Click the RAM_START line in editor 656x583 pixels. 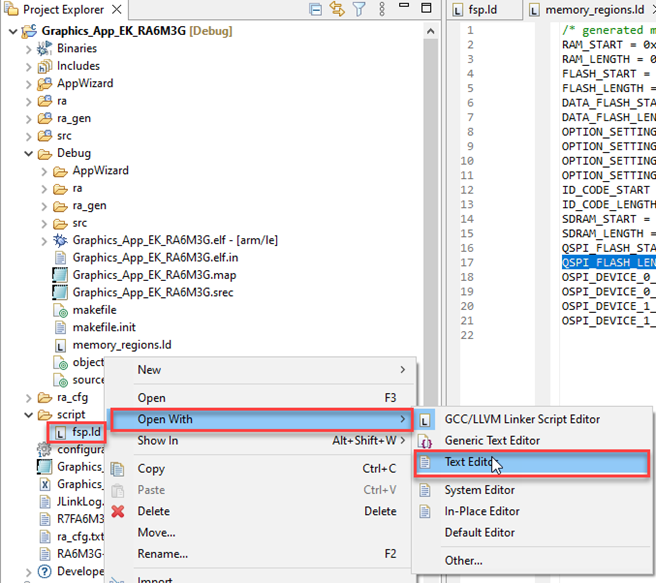[x=608, y=45]
